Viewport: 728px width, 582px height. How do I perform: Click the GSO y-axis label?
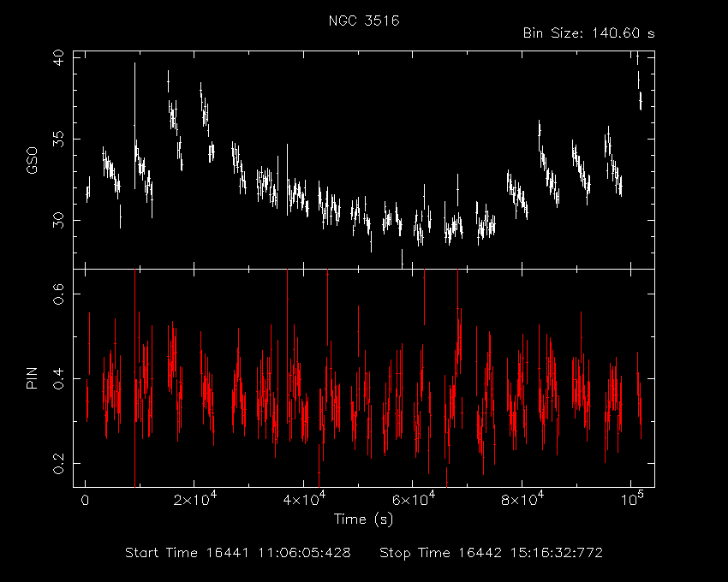tap(32, 160)
